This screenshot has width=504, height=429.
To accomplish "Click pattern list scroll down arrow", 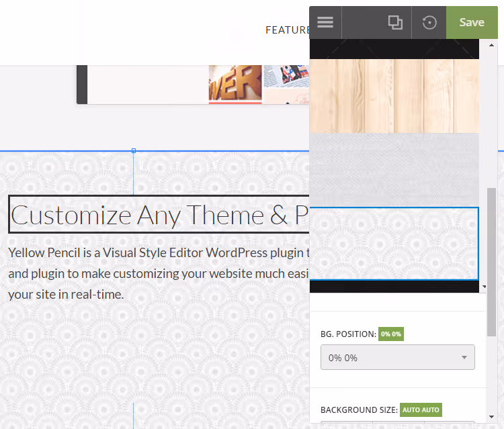I will pyautogui.click(x=484, y=287).
